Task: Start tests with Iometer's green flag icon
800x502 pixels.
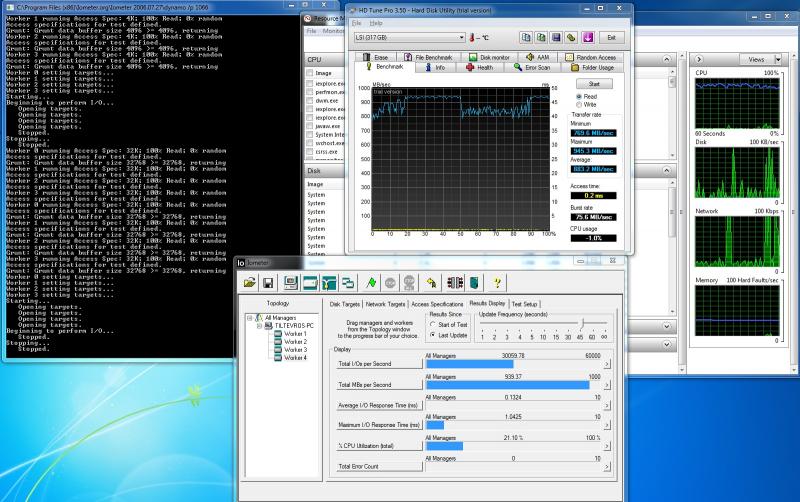Action: [x=371, y=283]
